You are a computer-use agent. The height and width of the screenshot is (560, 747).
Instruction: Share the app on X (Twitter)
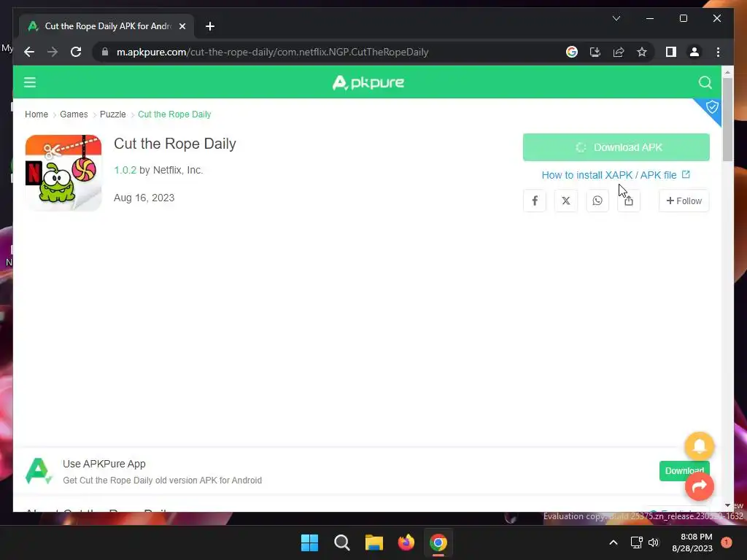pyautogui.click(x=566, y=201)
